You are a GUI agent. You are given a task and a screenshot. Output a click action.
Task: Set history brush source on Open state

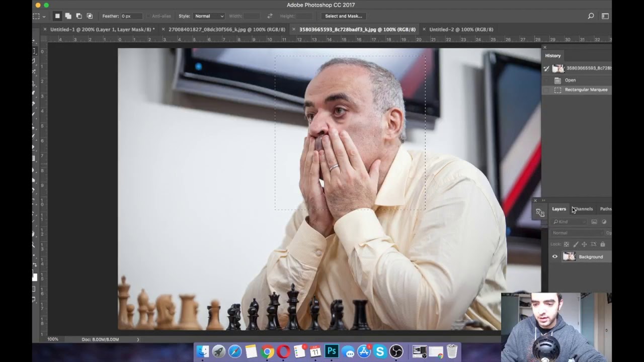546,80
